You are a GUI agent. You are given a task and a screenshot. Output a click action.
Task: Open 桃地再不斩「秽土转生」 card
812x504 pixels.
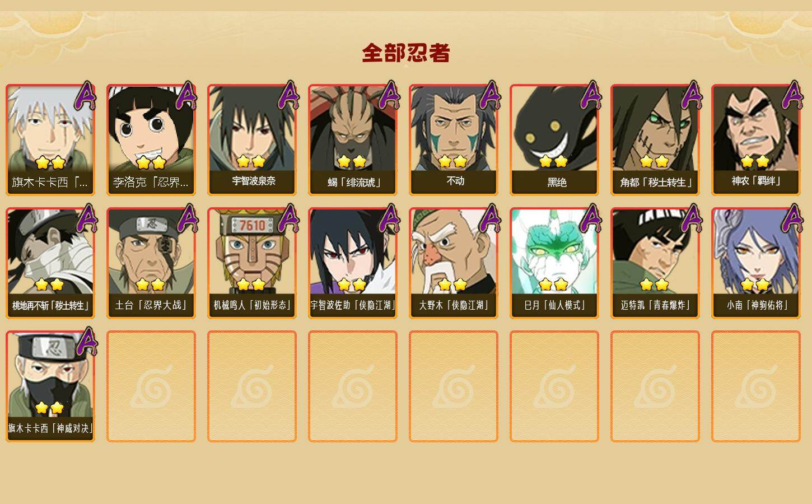[50, 263]
